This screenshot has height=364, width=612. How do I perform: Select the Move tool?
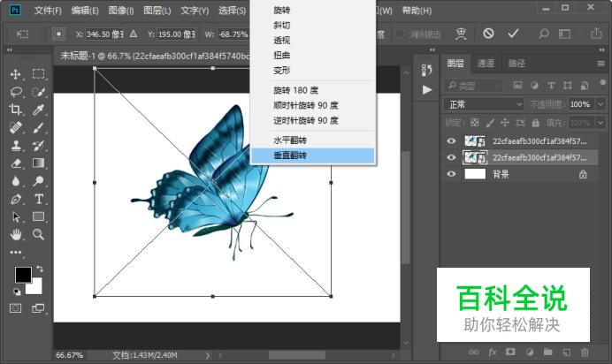pyautogui.click(x=16, y=74)
